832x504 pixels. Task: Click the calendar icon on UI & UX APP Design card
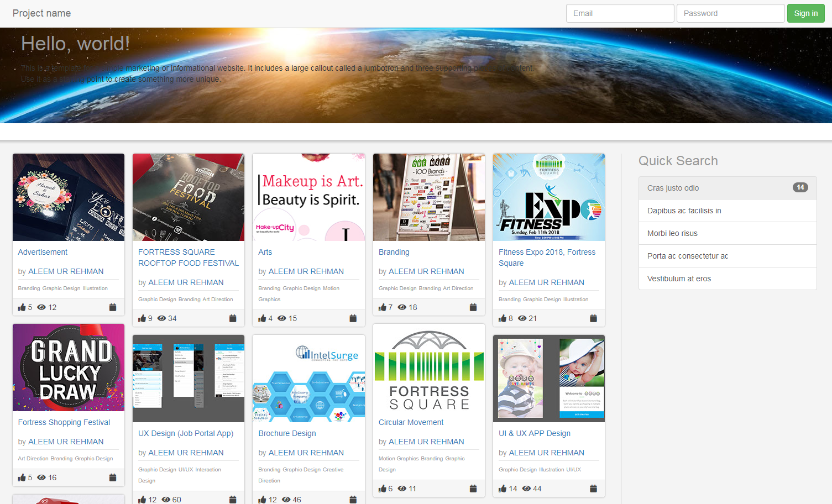coord(593,489)
